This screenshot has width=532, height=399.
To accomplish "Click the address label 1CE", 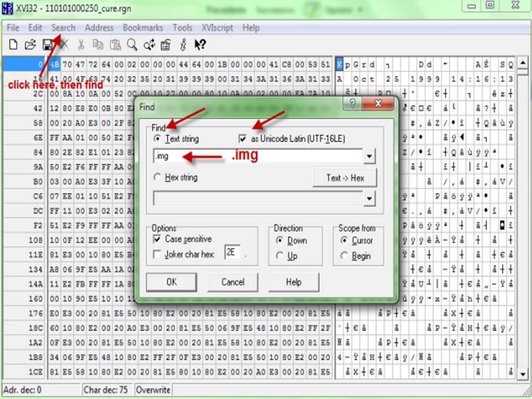I will click(x=35, y=372).
